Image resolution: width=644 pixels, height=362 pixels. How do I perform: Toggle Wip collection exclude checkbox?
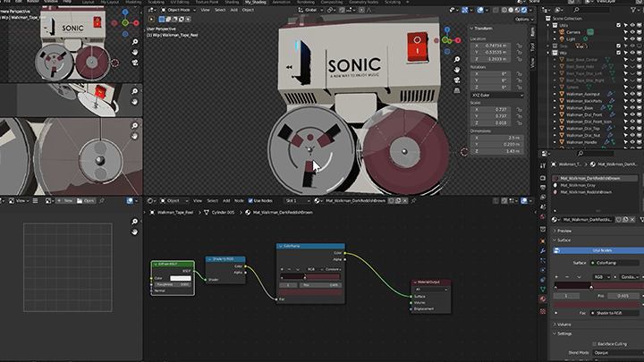tap(619, 53)
